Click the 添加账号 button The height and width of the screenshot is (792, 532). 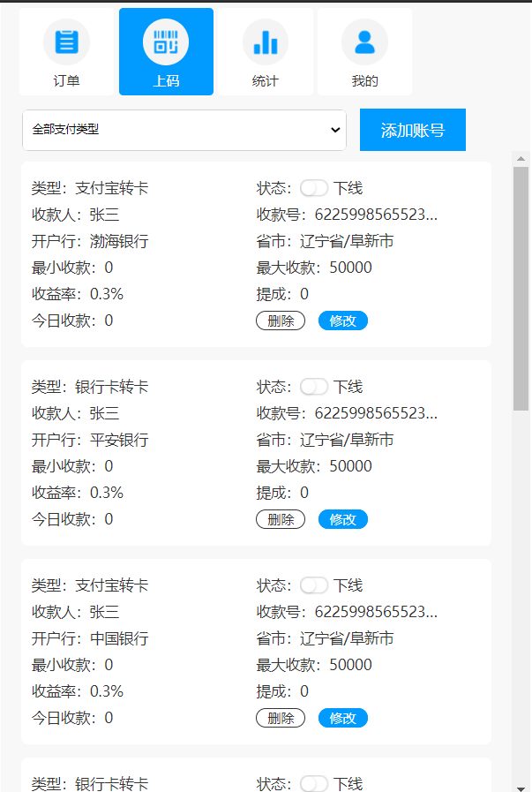point(413,130)
